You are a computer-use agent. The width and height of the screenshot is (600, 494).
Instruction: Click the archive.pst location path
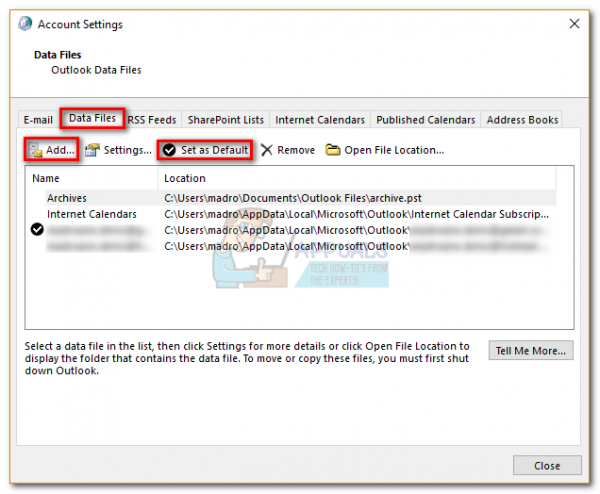tap(293, 198)
